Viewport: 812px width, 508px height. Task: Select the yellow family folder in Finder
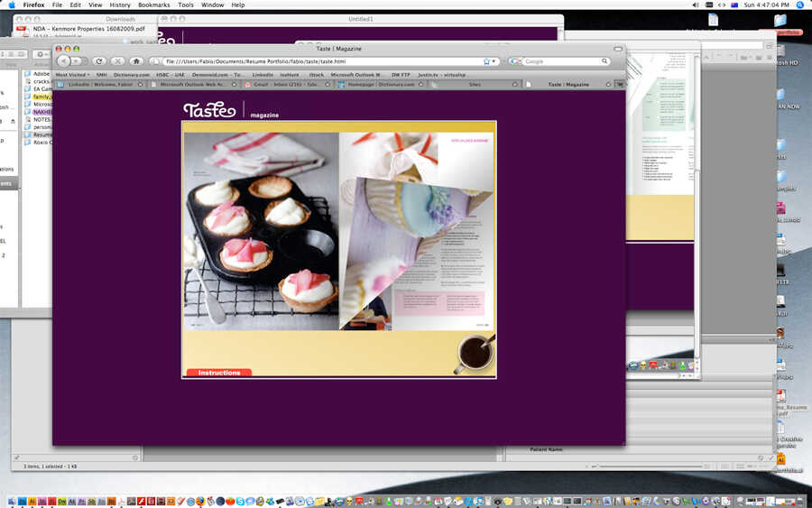[42, 97]
